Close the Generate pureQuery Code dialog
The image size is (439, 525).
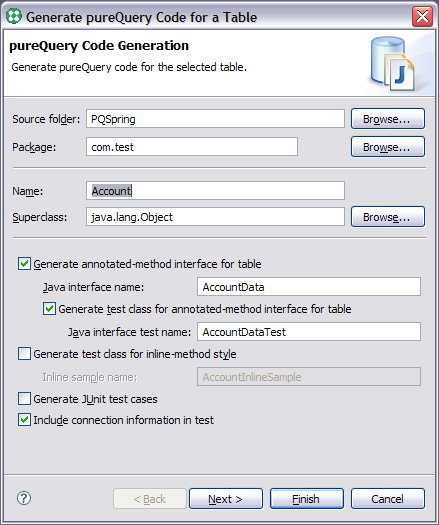pyautogui.click(x=422, y=16)
